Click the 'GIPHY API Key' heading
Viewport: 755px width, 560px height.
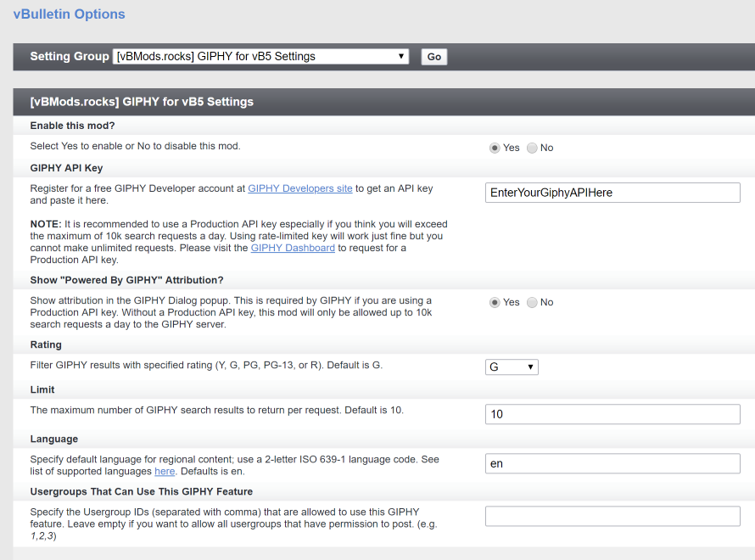coord(66,168)
